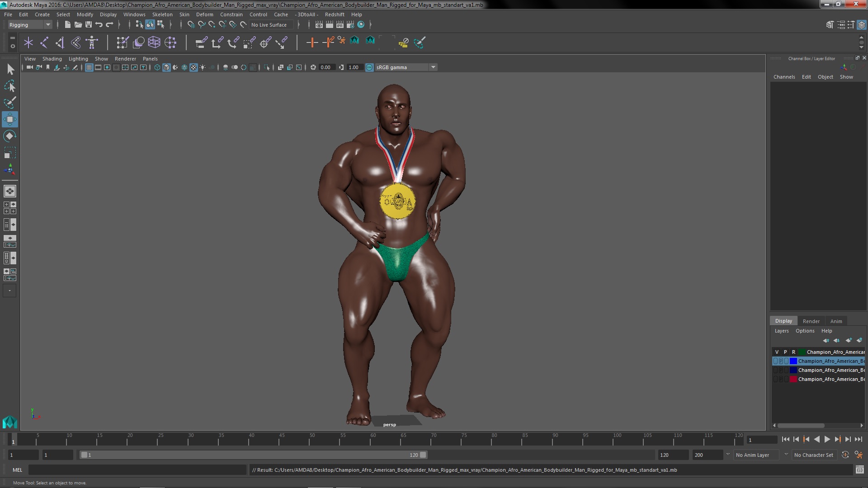Play animation forwards
The image size is (868, 488).
click(x=827, y=439)
